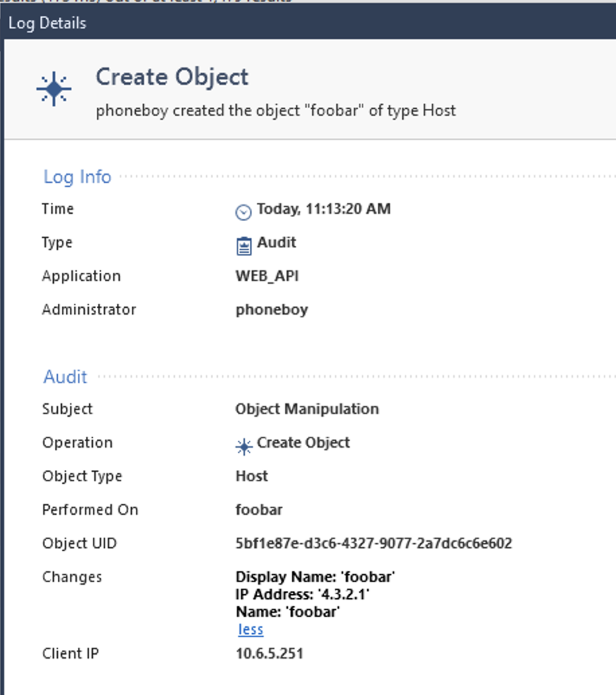The width and height of the screenshot is (616, 695).
Task: Select the Object UID value text
Action: (373, 543)
